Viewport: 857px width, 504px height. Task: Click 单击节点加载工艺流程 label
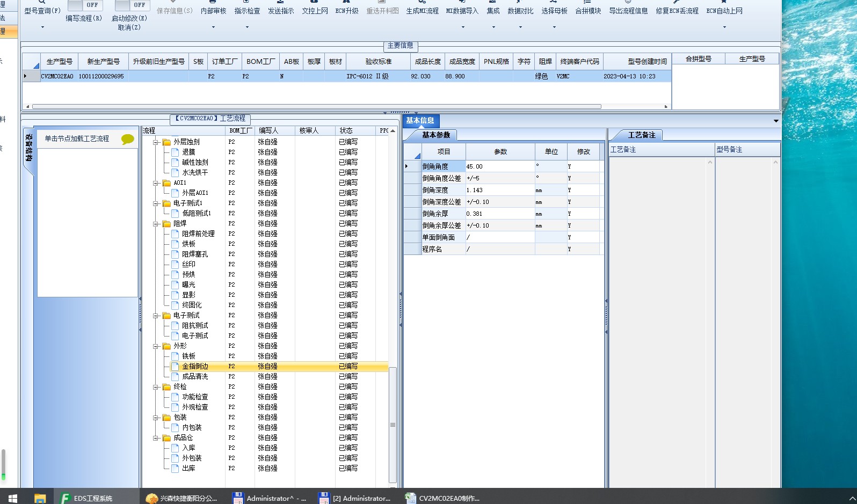77,138
